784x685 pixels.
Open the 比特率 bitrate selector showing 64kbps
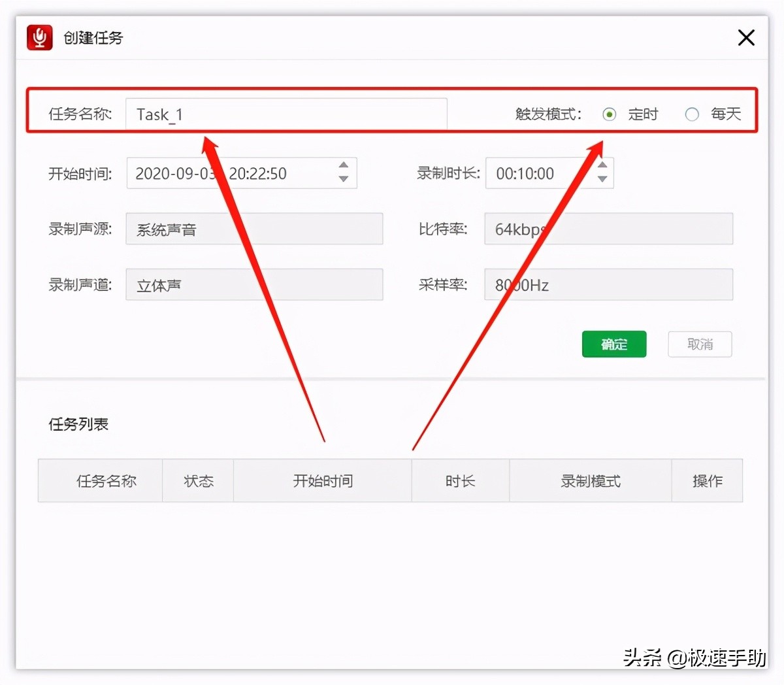[x=608, y=229]
